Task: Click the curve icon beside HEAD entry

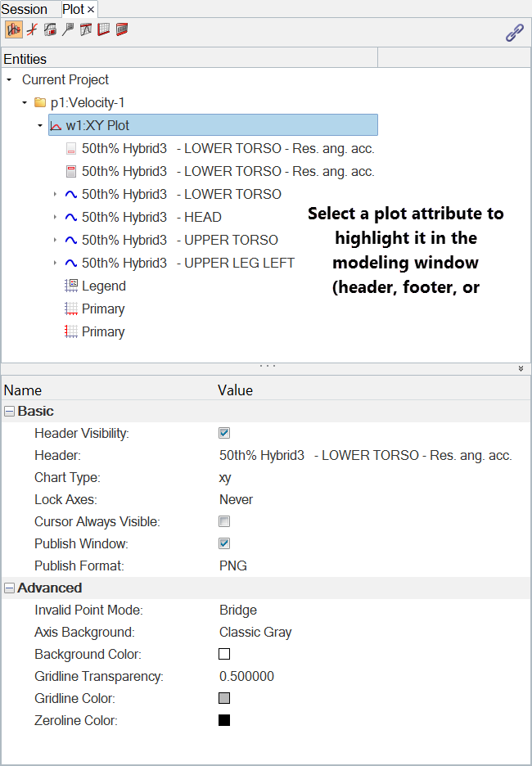Action: 71,217
